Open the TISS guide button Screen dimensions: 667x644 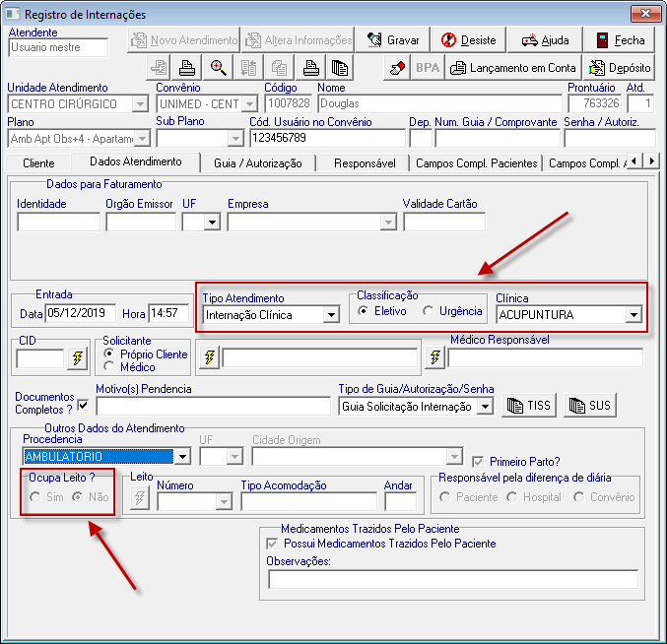pyautogui.click(x=529, y=406)
